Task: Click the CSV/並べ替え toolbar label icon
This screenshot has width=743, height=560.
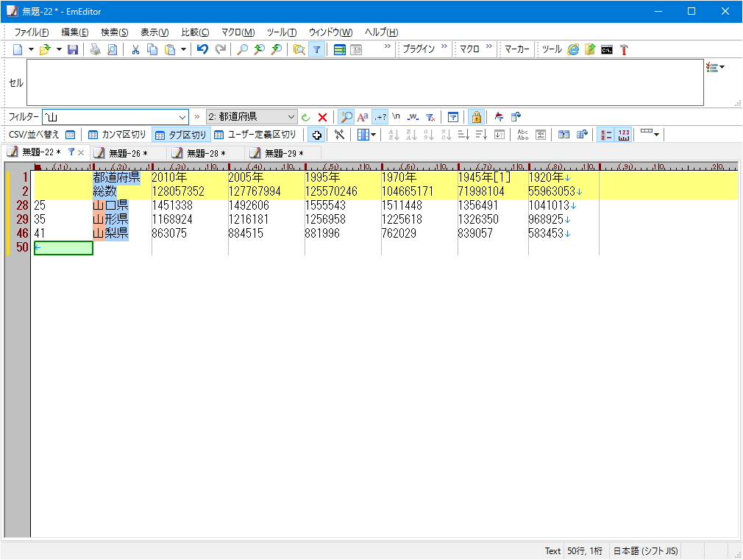Action: [70, 135]
